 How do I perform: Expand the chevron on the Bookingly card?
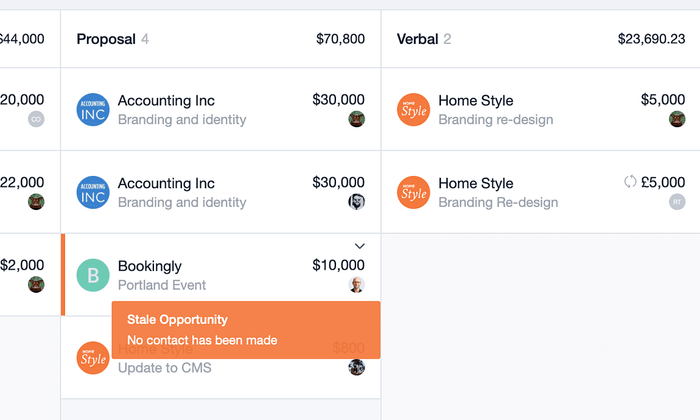pos(359,246)
